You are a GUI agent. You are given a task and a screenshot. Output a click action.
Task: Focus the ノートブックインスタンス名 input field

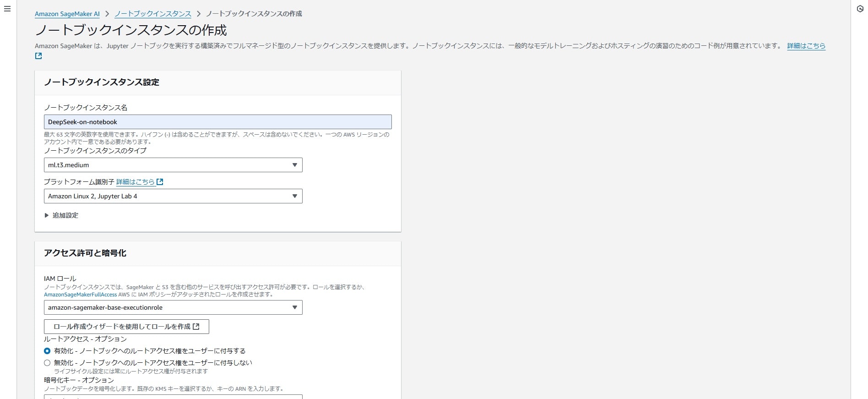(x=218, y=122)
